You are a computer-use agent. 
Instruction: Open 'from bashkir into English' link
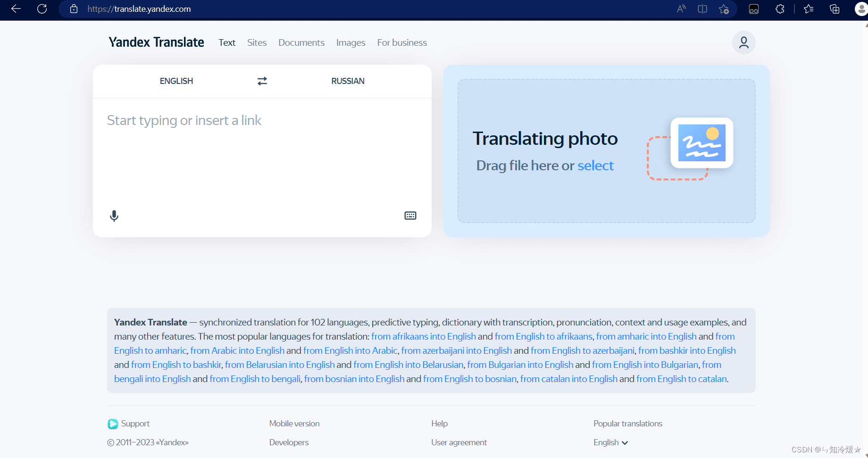tap(687, 350)
